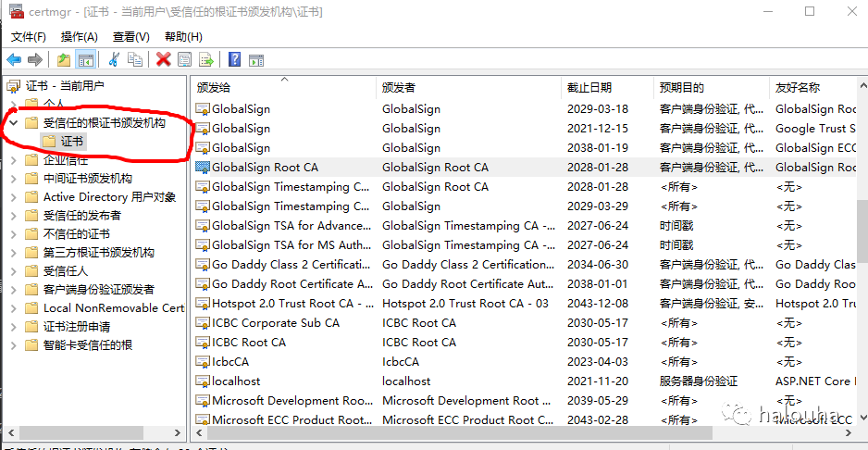The width and height of the screenshot is (868, 450).
Task: Sort by the 颁发给 column header
Action: [284, 88]
